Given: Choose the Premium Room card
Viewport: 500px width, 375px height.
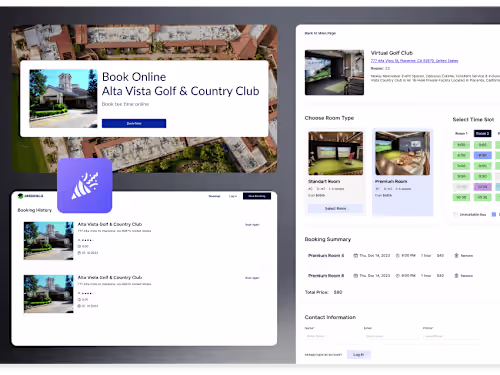Looking at the screenshot, I should (x=403, y=172).
